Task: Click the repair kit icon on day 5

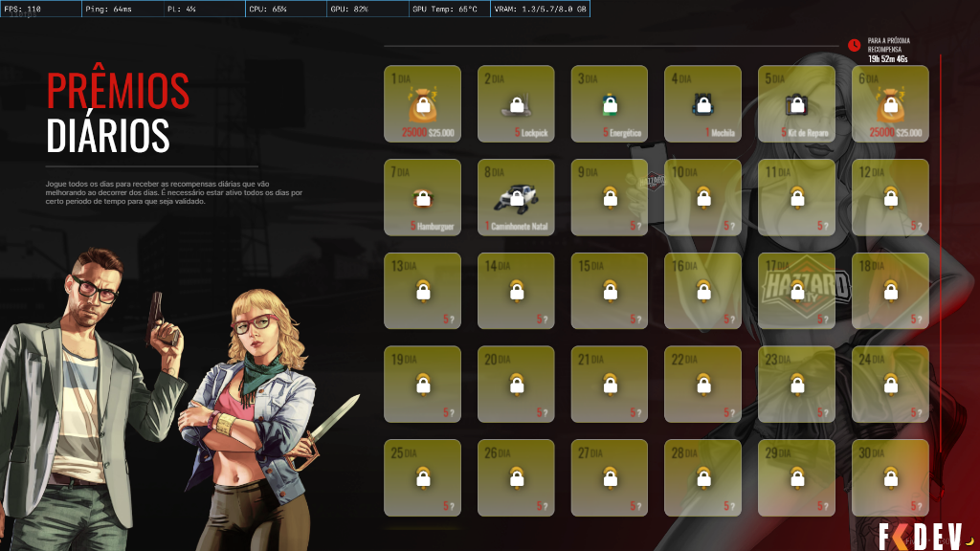Action: click(x=797, y=105)
